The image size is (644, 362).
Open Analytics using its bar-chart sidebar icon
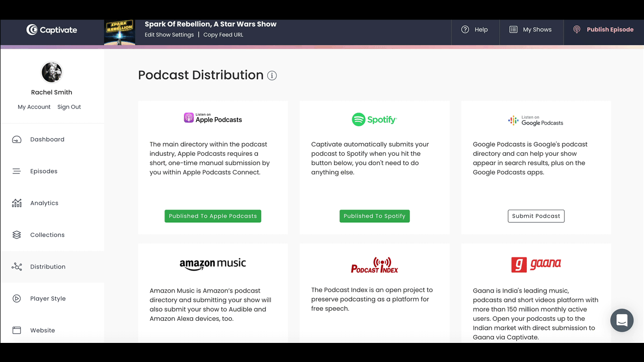pos(17,203)
